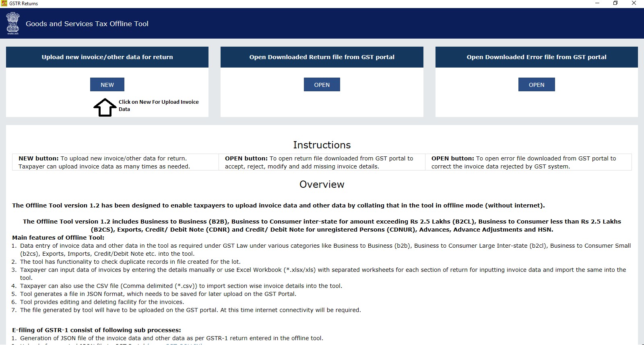Click OPEN under Downloaded Error file

point(537,84)
